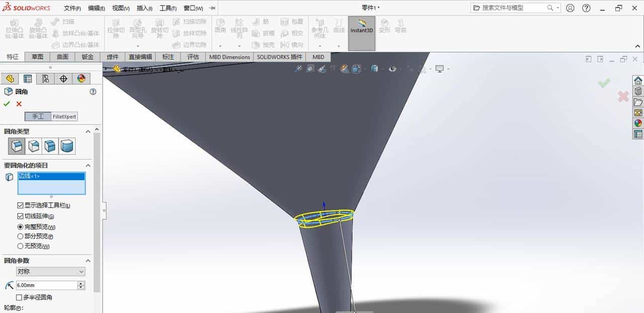This screenshot has width=644, height=313.
Task: Select the full round fillet type icon
Action: 66,146
